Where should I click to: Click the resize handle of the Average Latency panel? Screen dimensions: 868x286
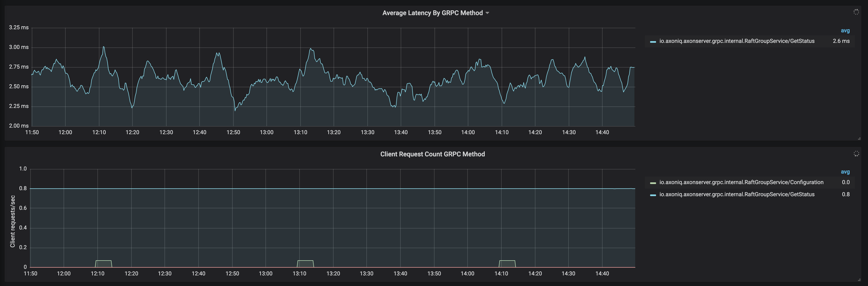pyautogui.click(x=859, y=138)
